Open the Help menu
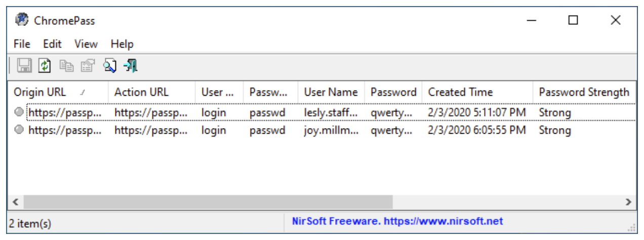This screenshot has height=240, width=644. [122, 44]
